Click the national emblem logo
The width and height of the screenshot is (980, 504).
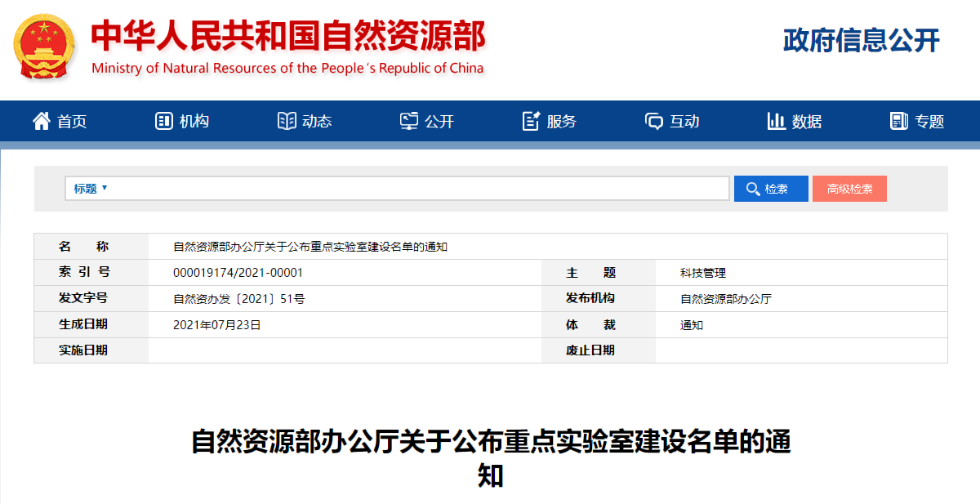click(x=46, y=46)
